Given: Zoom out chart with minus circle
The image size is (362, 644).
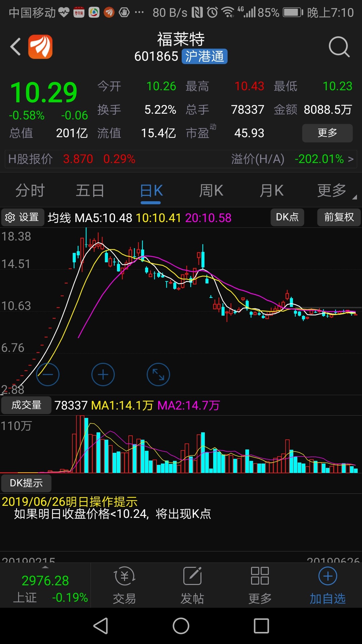Looking at the screenshot, I should [48, 374].
